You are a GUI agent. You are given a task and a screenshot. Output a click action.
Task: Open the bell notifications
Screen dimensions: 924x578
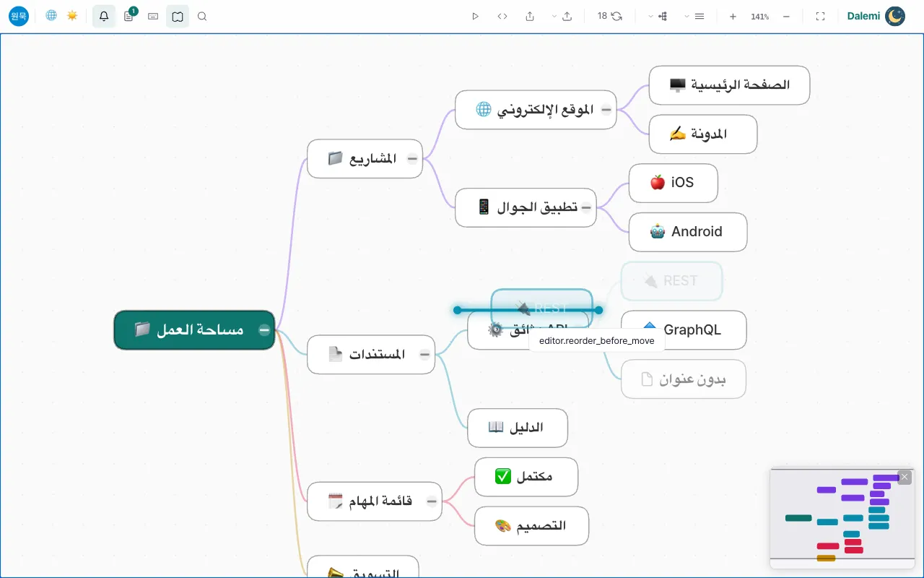104,16
